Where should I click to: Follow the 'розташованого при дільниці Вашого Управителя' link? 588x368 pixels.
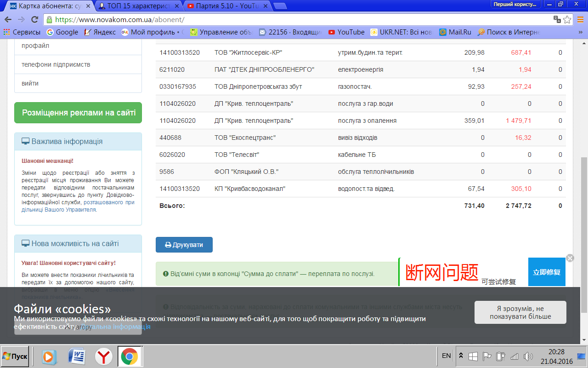78,206
